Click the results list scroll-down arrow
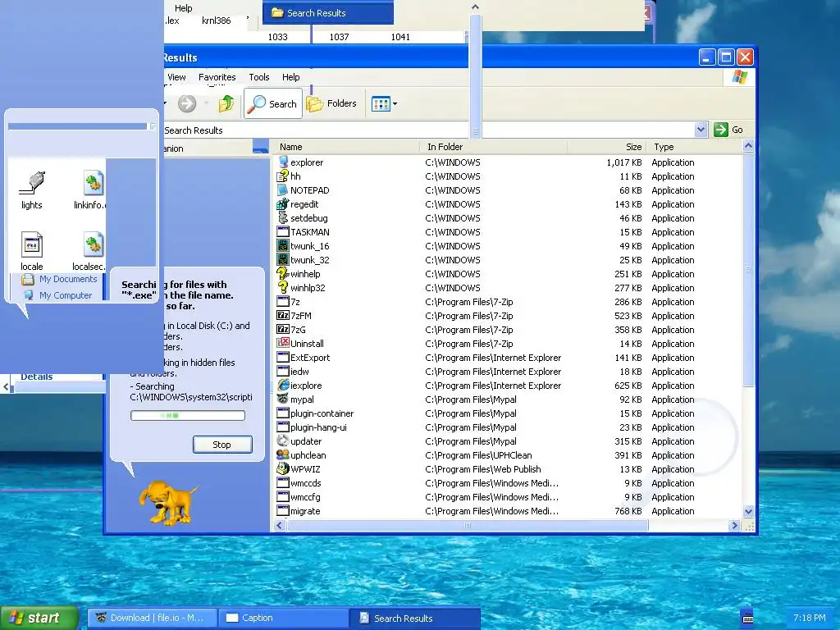 (x=748, y=512)
